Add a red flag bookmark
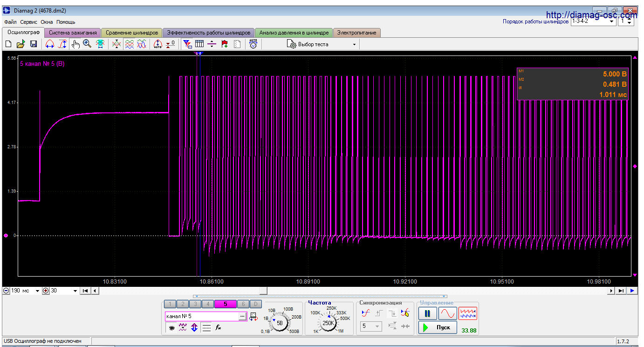This screenshot has height=347, width=644. (225, 44)
